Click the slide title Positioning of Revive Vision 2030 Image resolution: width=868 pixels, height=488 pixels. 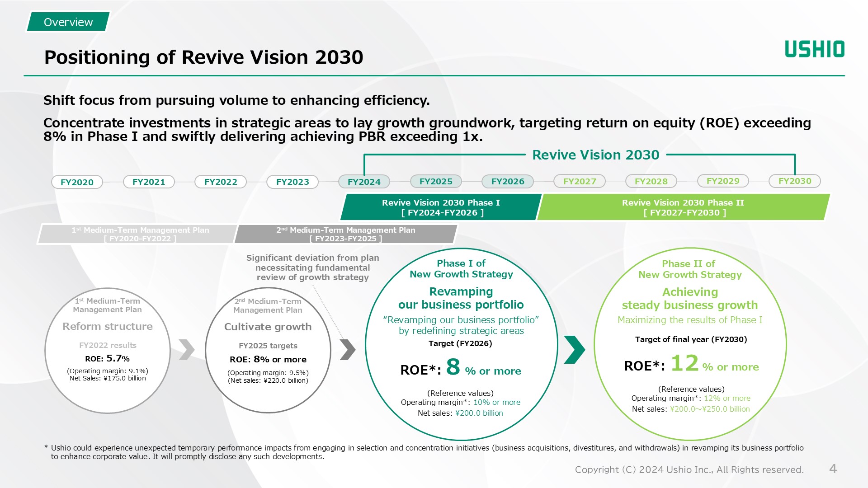coord(203,57)
